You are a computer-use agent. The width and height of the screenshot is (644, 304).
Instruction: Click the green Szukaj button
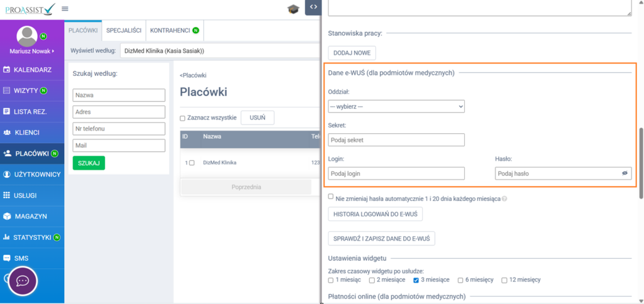[x=89, y=163]
